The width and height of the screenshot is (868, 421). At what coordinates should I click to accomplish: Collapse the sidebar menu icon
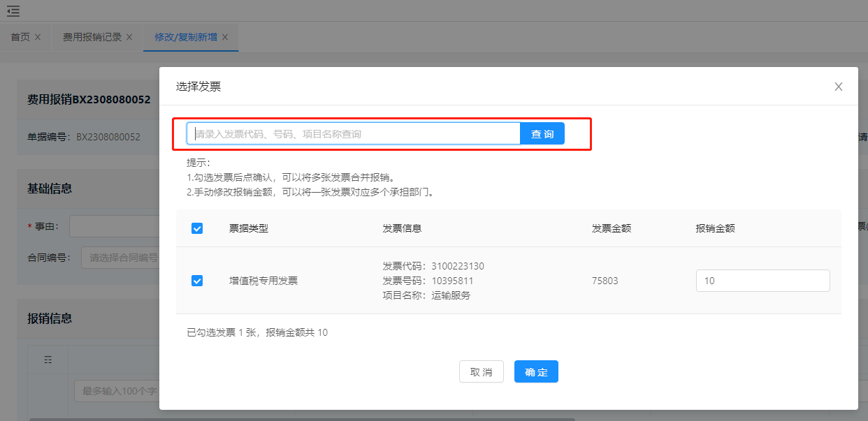click(13, 11)
